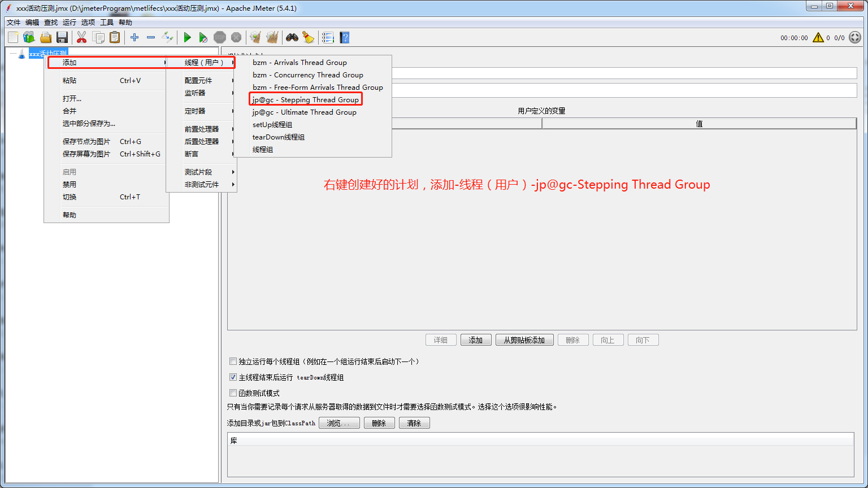Screen dimensions: 868x488
Task: Click the 从剪贴板添加 button
Action: [524, 340]
